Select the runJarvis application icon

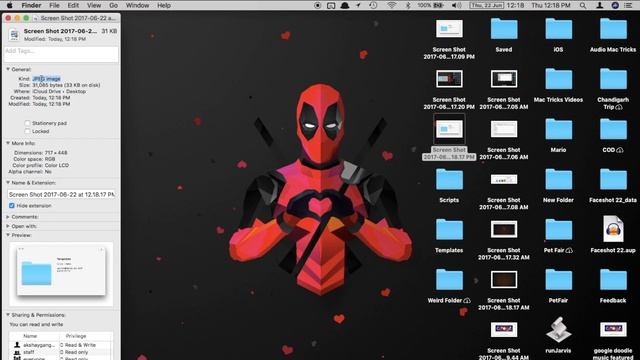[x=558, y=330]
